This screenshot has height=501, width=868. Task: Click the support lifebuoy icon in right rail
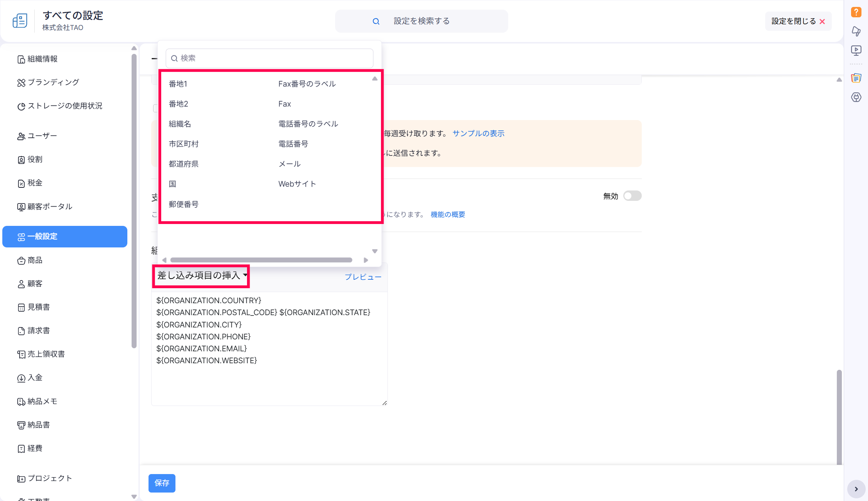[x=856, y=97]
